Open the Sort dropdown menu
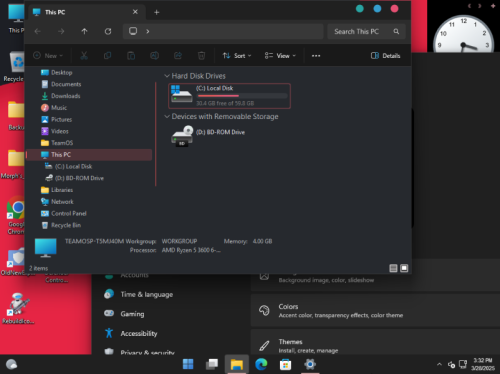Screen dimensions: 500x374 click(237, 56)
